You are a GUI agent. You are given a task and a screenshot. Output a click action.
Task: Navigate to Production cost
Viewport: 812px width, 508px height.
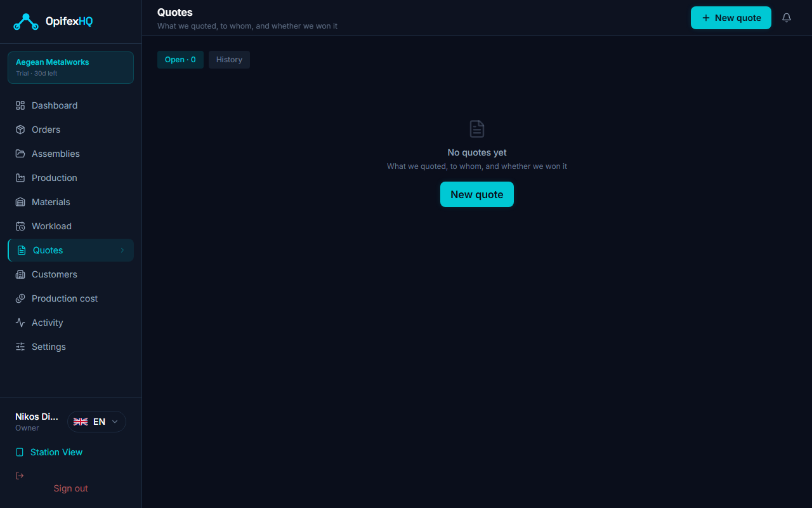coord(70,298)
